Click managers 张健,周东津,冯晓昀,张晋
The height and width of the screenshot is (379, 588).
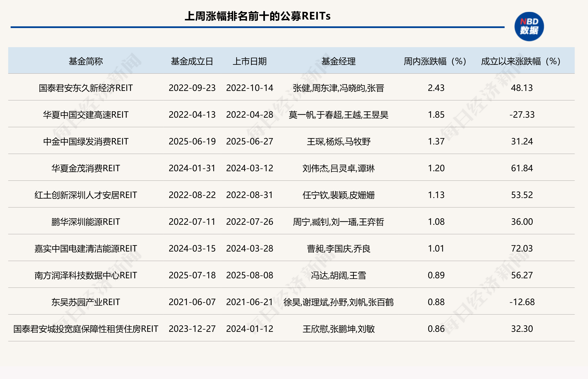tap(339, 88)
